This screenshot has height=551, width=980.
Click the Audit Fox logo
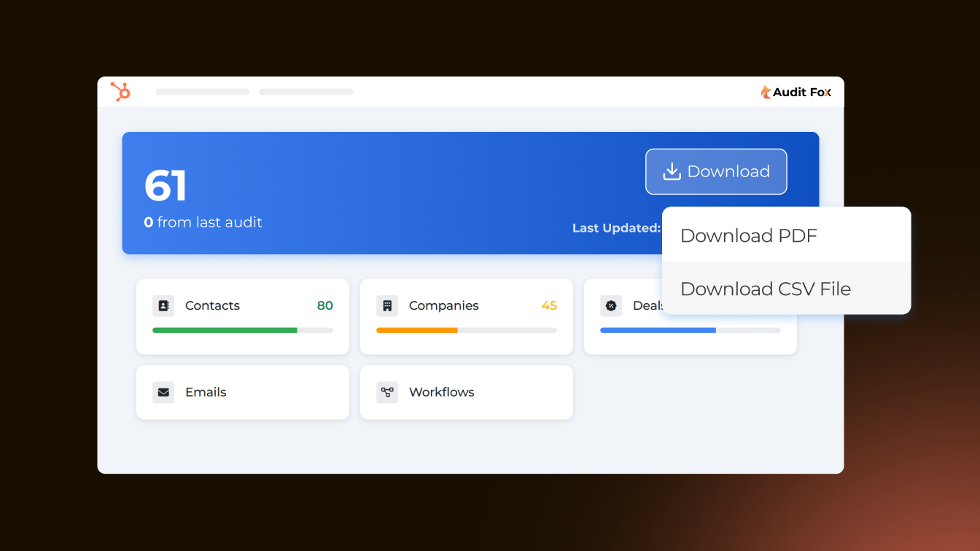pyautogui.click(x=796, y=92)
